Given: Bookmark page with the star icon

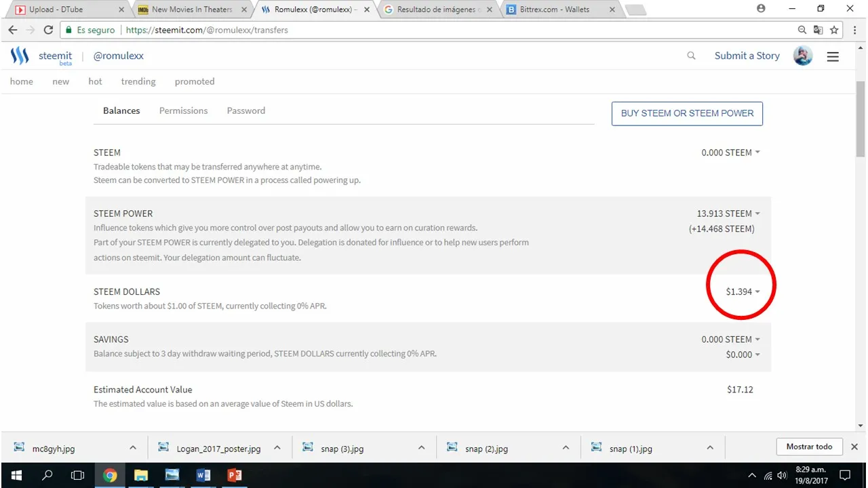Looking at the screenshot, I should click(x=834, y=30).
